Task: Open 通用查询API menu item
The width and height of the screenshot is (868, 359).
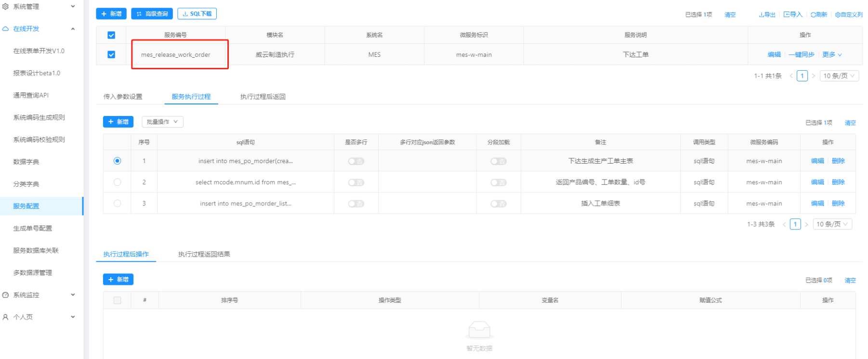Action: (31, 95)
